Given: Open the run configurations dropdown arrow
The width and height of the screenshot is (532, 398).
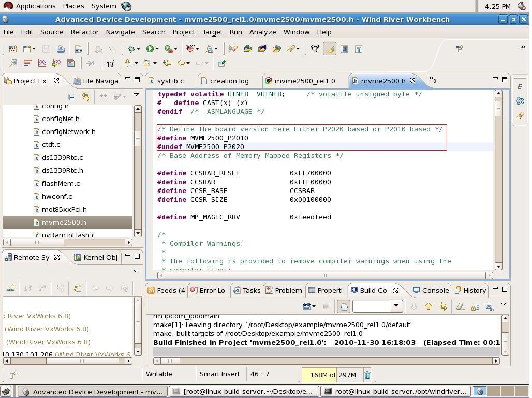Looking at the screenshot, I should (156, 49).
